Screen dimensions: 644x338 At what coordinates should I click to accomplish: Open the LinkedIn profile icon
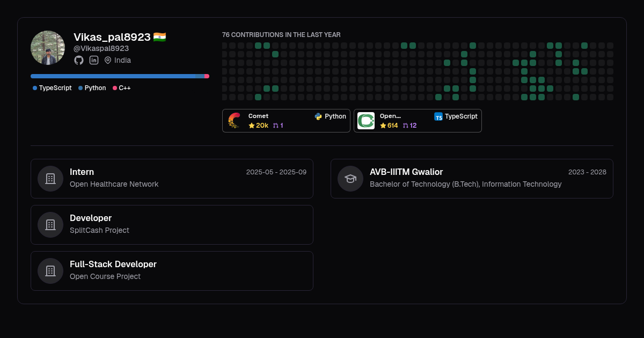(x=94, y=60)
